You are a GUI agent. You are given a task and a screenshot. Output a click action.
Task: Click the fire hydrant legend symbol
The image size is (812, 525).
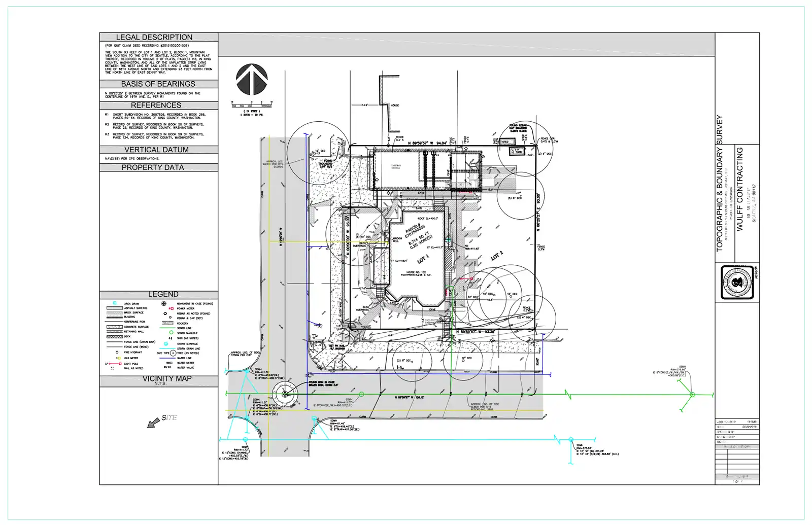(x=117, y=352)
